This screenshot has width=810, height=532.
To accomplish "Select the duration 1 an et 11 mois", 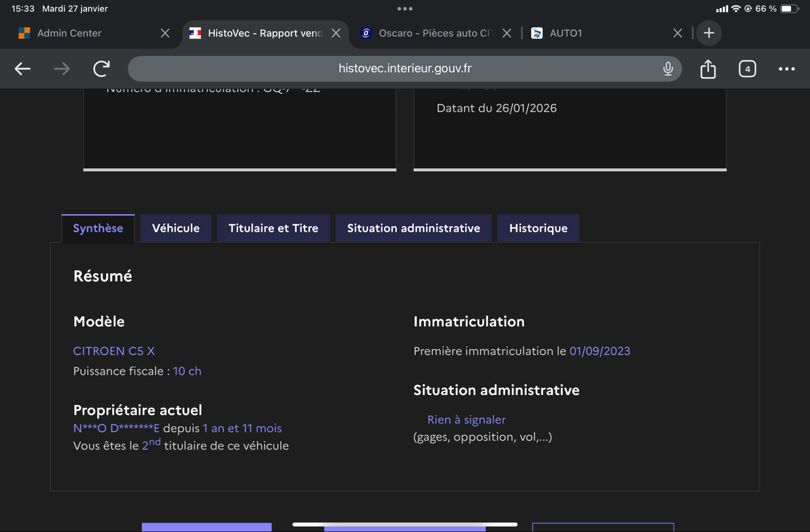I will 242,428.
